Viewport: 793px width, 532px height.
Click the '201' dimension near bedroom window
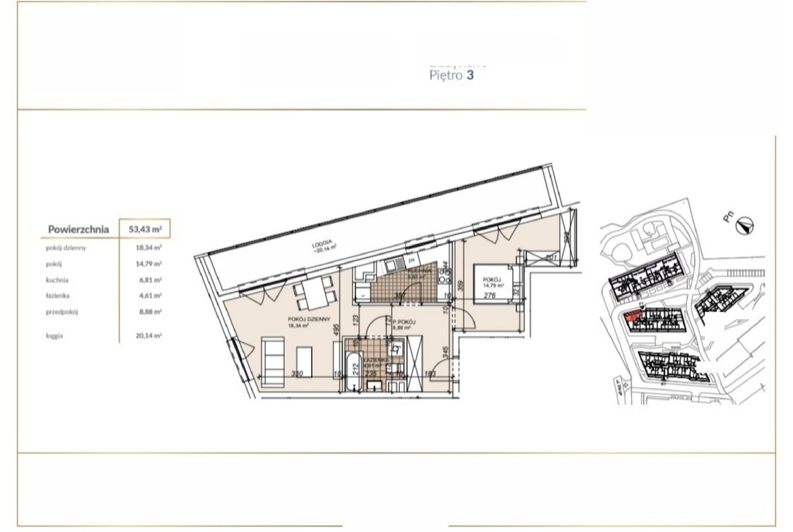pyautogui.click(x=551, y=258)
